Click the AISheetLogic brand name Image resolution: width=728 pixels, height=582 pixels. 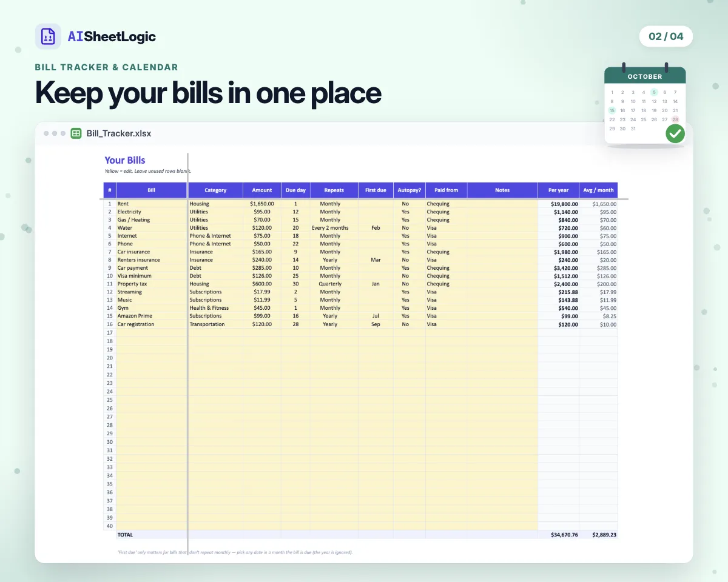click(112, 36)
